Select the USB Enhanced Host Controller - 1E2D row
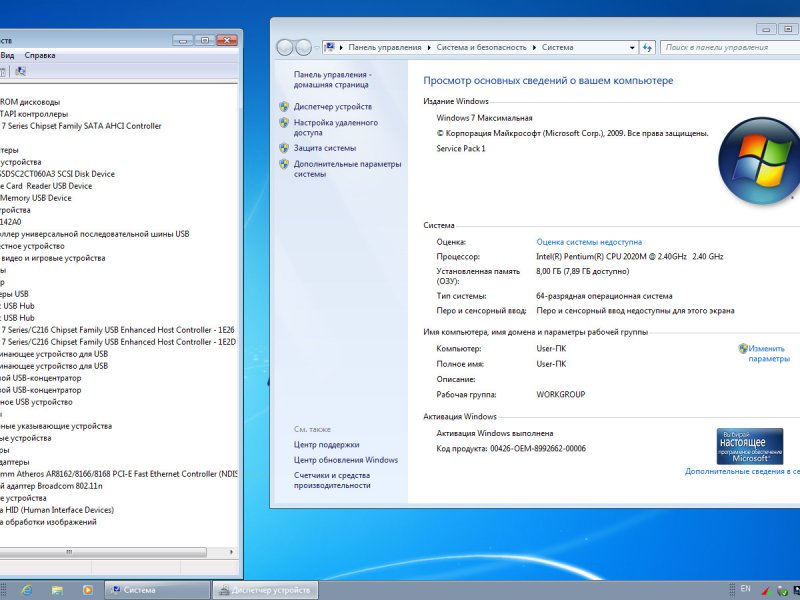Image resolution: width=800 pixels, height=600 pixels. click(x=118, y=342)
